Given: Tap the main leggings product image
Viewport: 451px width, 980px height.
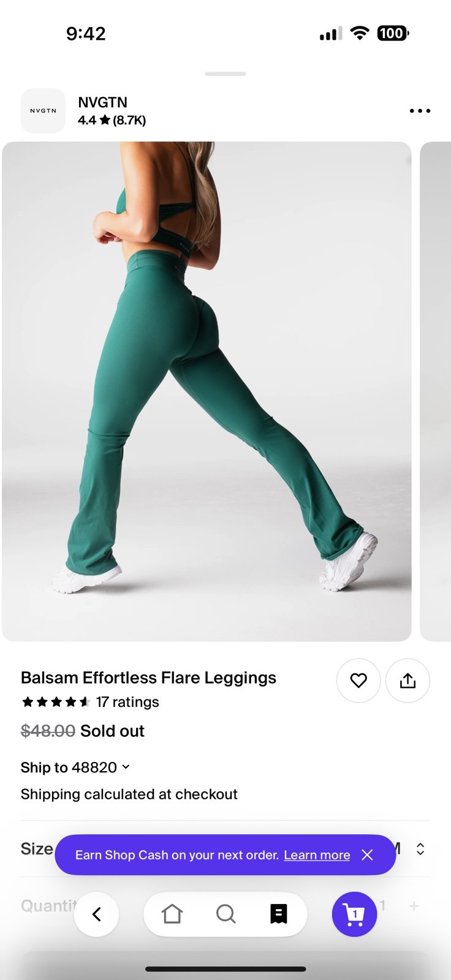Looking at the screenshot, I should click(x=207, y=391).
